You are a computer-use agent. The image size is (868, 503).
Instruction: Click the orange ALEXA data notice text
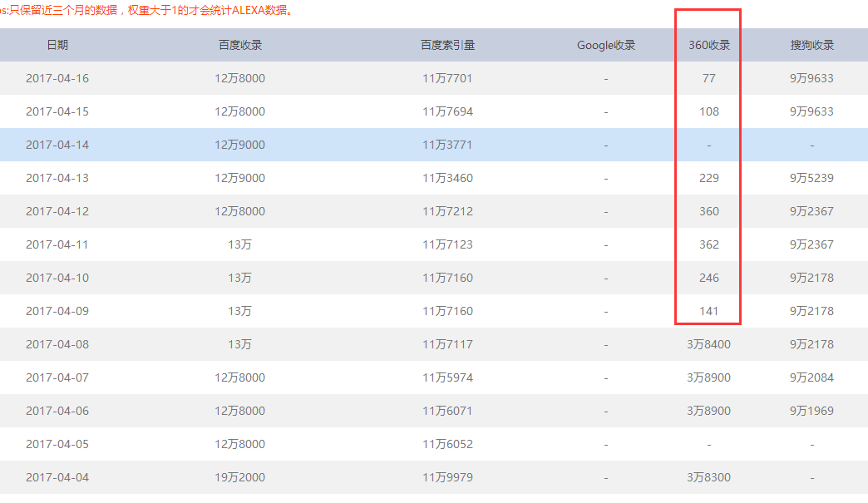(x=150, y=12)
